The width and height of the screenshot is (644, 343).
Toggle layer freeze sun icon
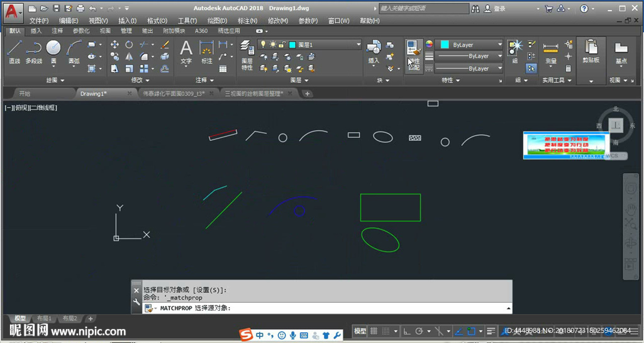click(273, 44)
